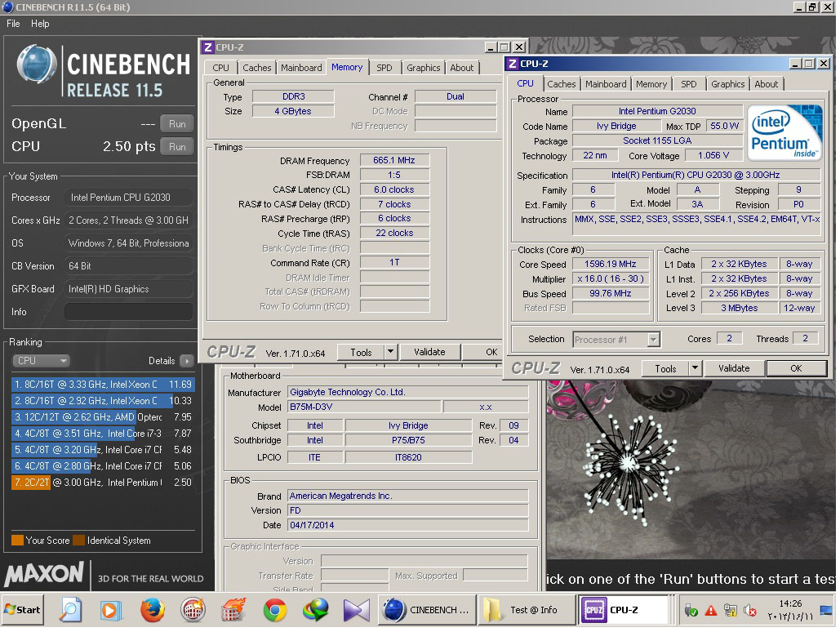The image size is (840, 632).
Task: Run the OpenGL benchmark
Action: [177, 124]
